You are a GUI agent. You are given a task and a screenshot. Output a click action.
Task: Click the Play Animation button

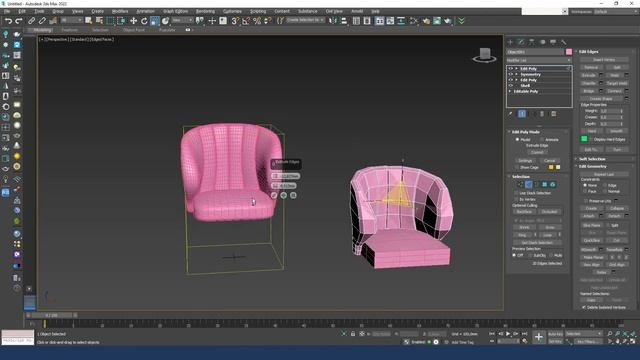click(508, 334)
